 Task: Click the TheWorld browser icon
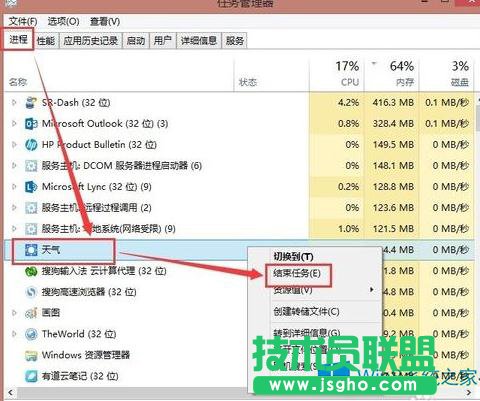(31, 334)
